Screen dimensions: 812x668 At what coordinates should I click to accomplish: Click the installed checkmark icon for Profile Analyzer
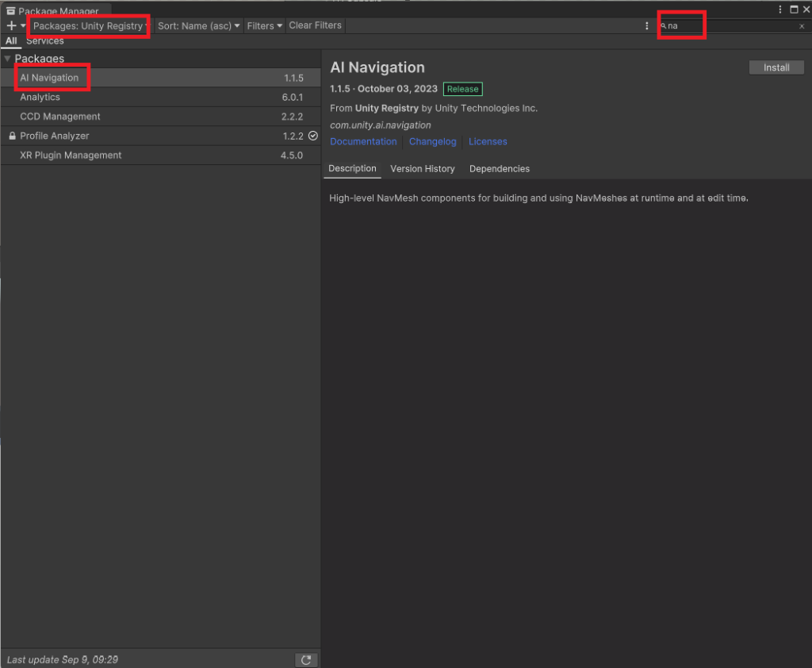pos(312,136)
